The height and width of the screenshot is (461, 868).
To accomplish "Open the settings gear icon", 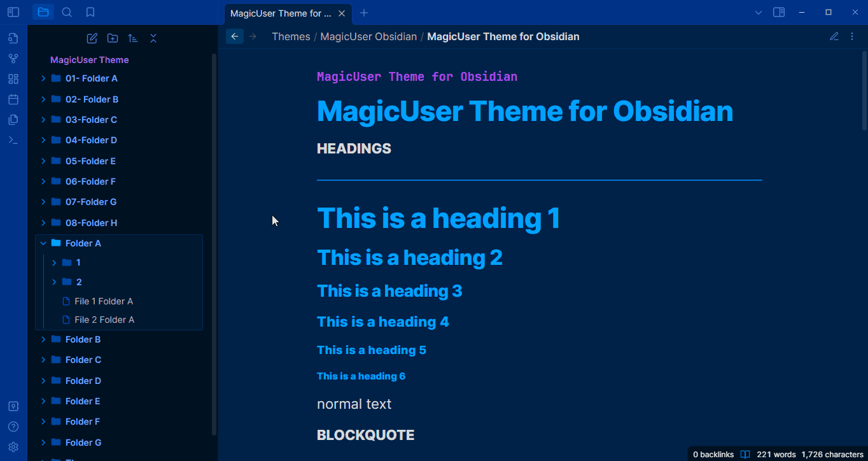I will (x=13, y=447).
